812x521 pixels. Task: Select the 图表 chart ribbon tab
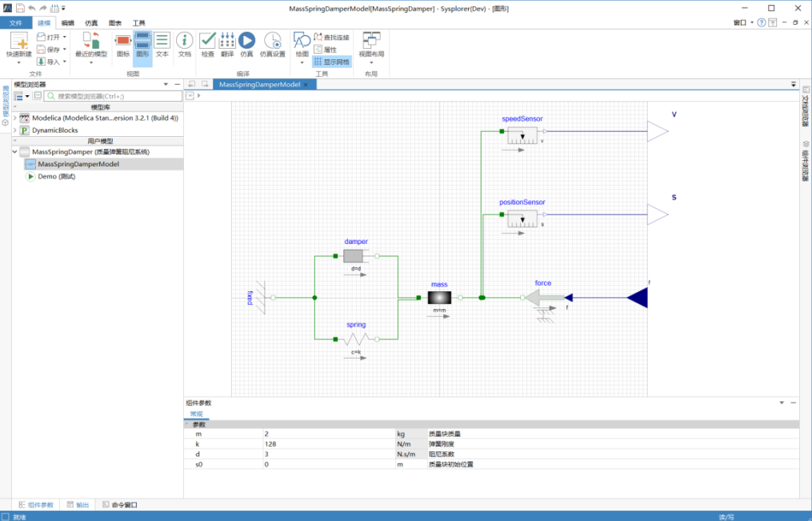[115, 22]
